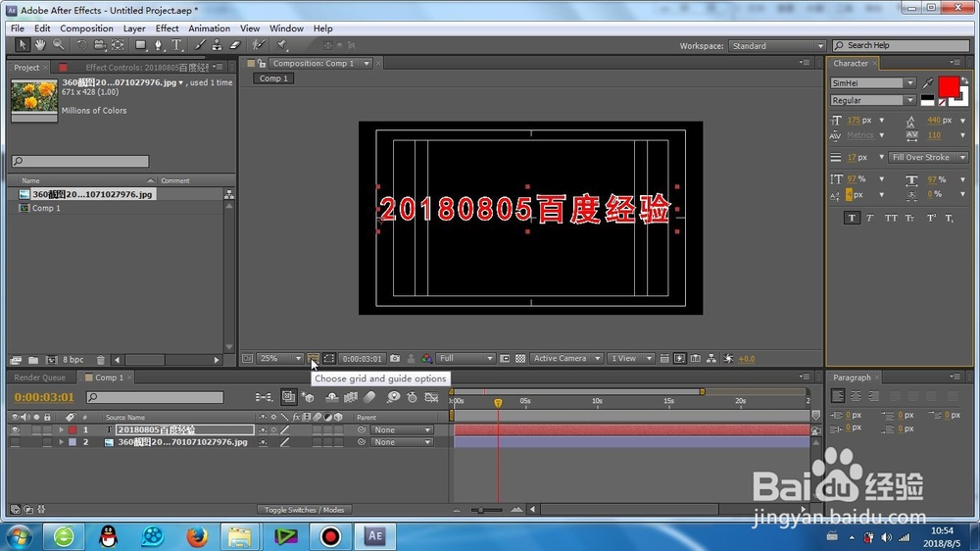The height and width of the screenshot is (551, 980).
Task: Select the Brush tool
Action: click(199, 45)
